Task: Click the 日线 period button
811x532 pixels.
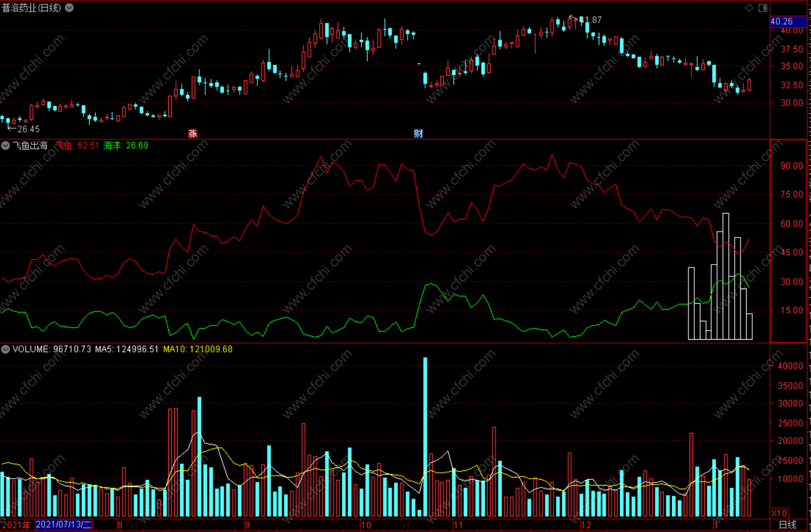Action: pyautogui.click(x=788, y=525)
